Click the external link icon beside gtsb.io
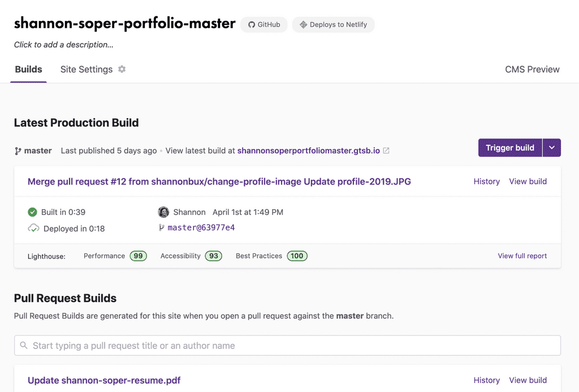This screenshot has width=579, height=392. pos(386,150)
